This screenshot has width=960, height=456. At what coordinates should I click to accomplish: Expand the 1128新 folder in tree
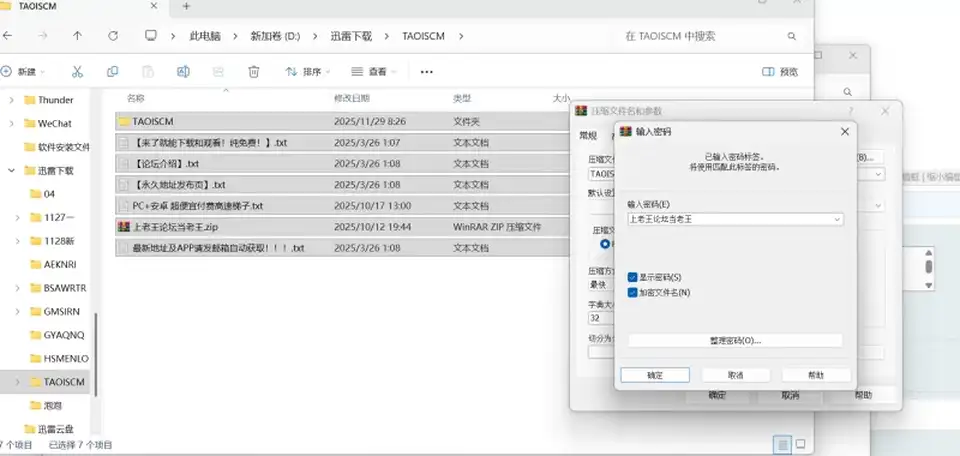pyautogui.click(x=18, y=241)
